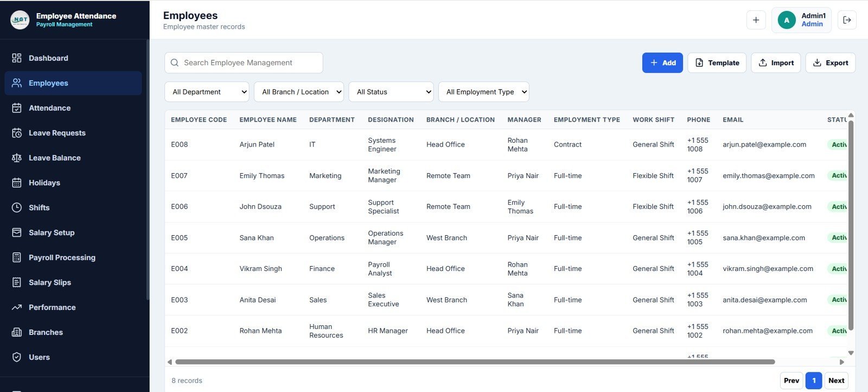Click the magnifier icon in search box
This screenshot has height=392, width=868.
click(175, 63)
